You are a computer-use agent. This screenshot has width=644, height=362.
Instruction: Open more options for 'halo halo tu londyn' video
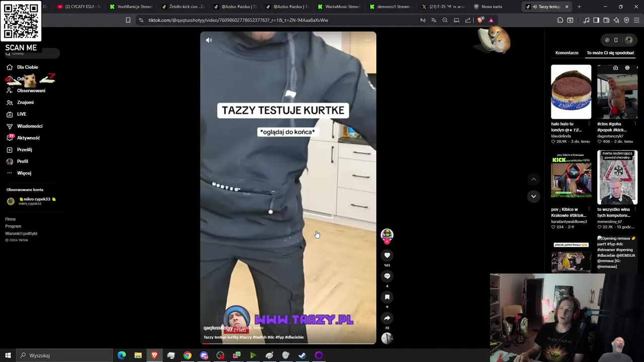(589, 124)
